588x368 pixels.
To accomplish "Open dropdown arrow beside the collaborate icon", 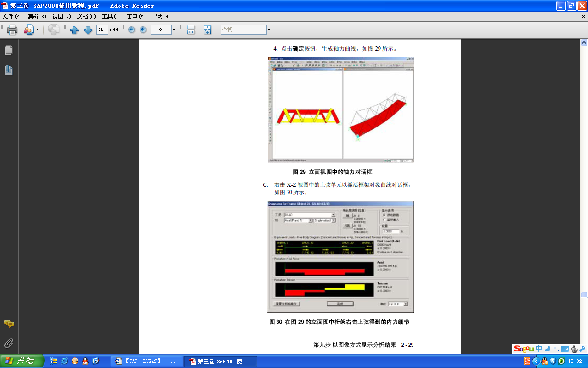I will 38,30.
